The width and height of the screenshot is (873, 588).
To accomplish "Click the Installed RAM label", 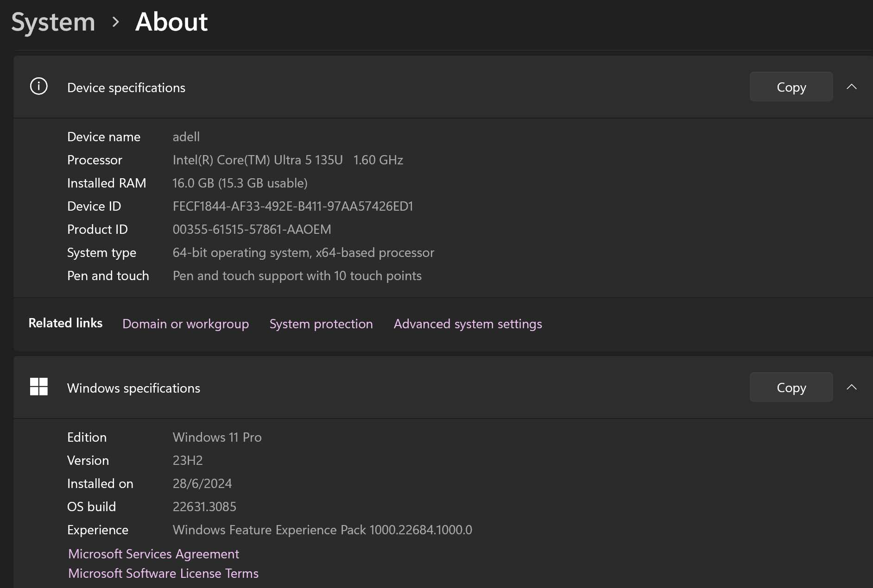I will point(107,183).
